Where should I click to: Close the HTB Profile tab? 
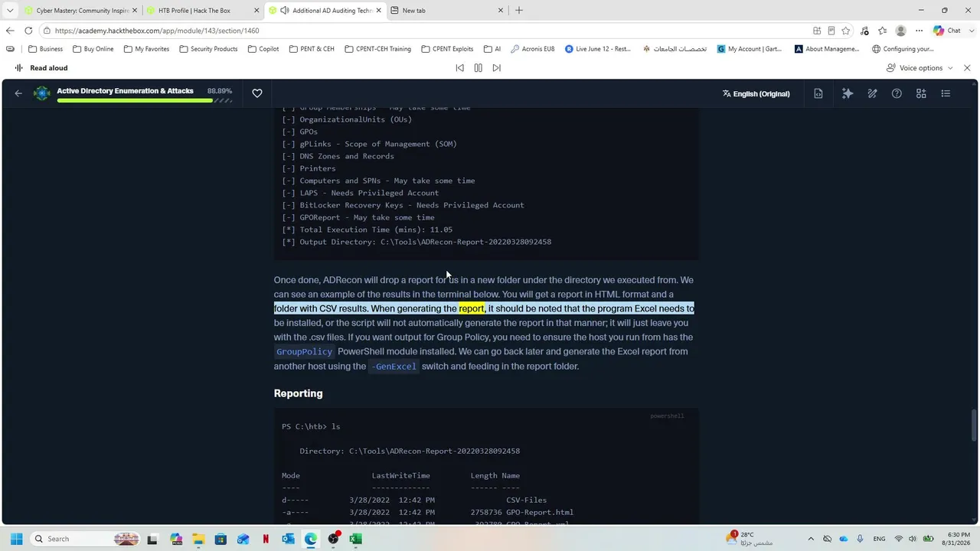(x=256, y=11)
